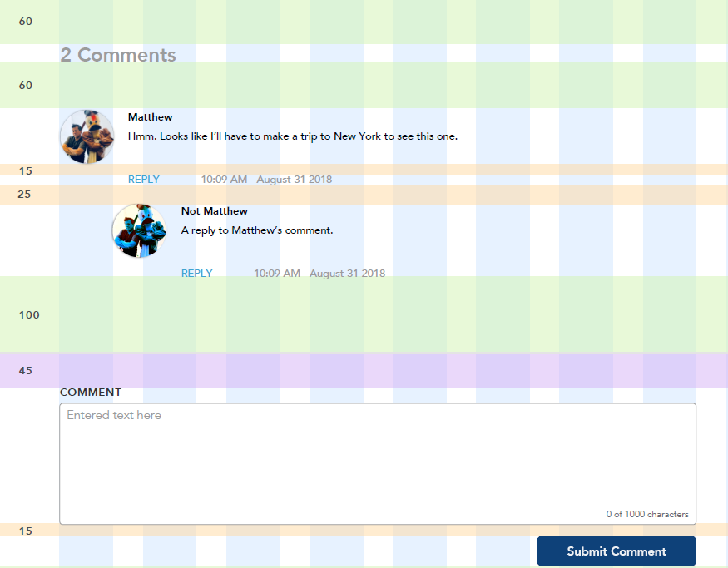
Task: Click the timestamp on Matthew's comment
Action: tap(266, 180)
